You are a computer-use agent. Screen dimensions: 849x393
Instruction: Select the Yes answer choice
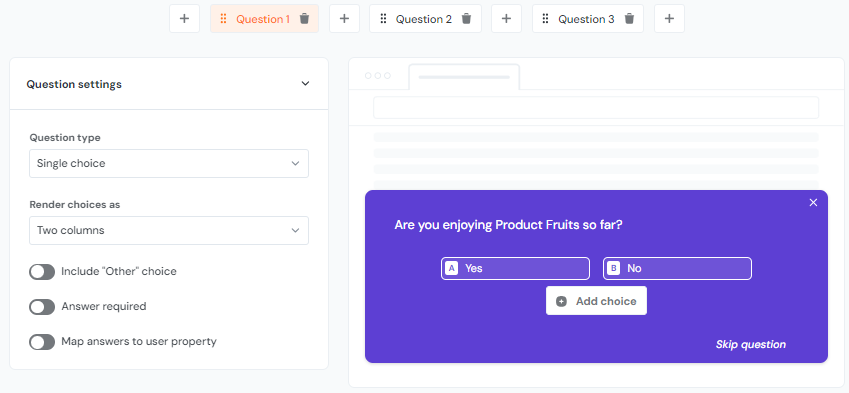coord(515,268)
